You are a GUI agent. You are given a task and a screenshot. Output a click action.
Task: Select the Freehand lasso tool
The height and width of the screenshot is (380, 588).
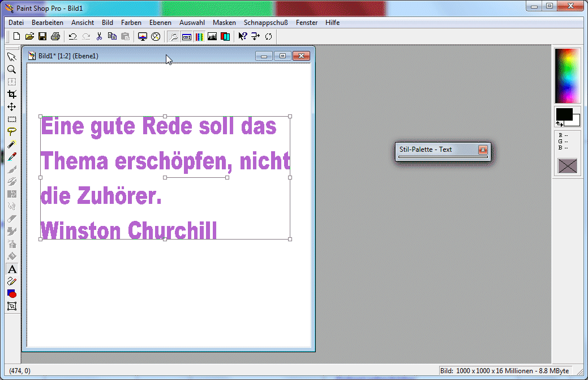[12, 131]
